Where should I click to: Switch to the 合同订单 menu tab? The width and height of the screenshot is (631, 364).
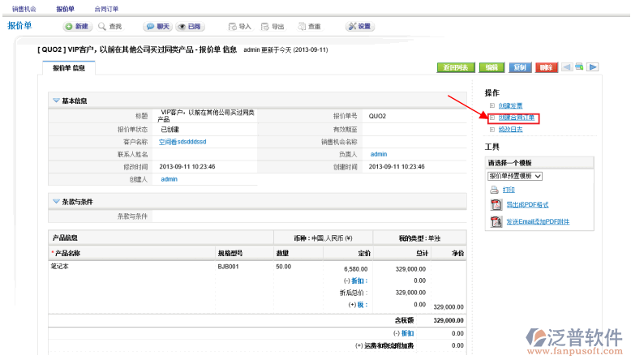105,8
